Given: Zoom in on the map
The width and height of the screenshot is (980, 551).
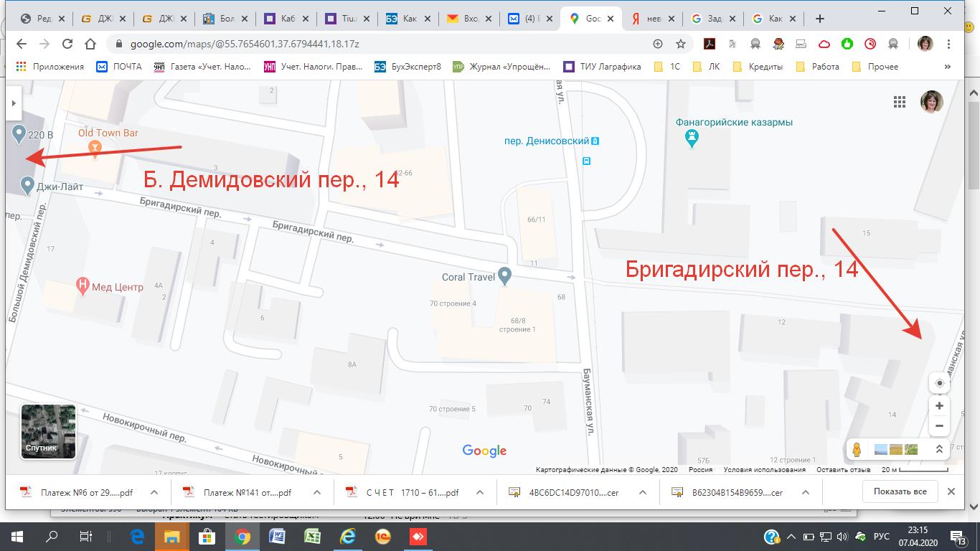Looking at the screenshot, I should point(939,406).
